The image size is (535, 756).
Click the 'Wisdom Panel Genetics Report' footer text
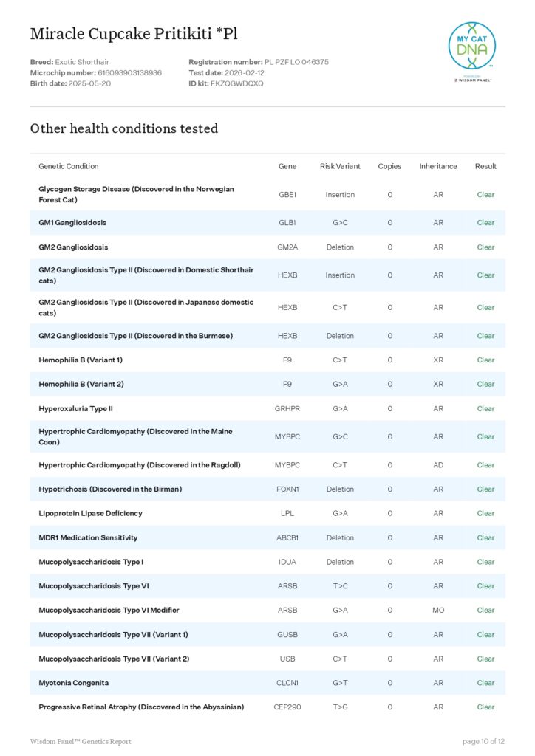click(x=81, y=741)
